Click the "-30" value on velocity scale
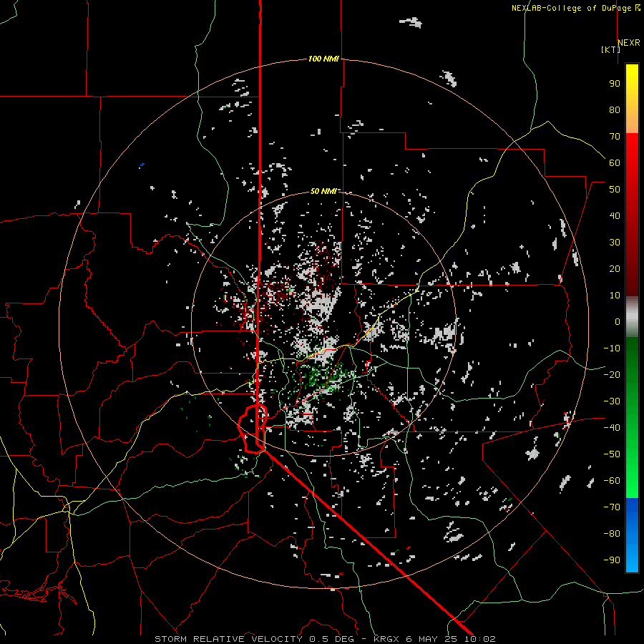Screen dimensions: 644x644 (x=612, y=401)
